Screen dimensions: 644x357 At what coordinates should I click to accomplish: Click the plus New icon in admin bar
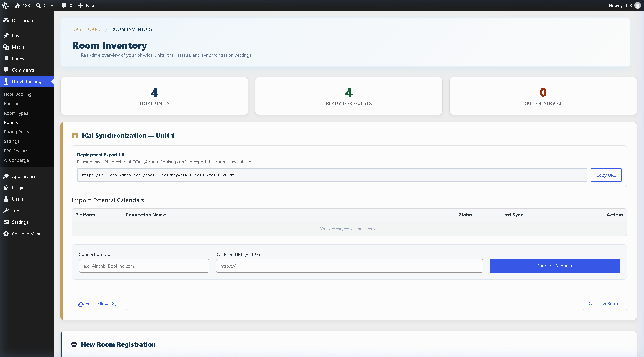tap(80, 5)
